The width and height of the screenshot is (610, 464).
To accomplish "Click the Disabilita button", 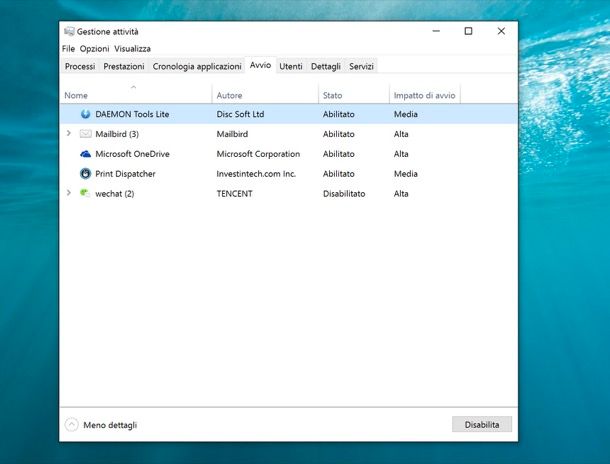I will 482,424.
